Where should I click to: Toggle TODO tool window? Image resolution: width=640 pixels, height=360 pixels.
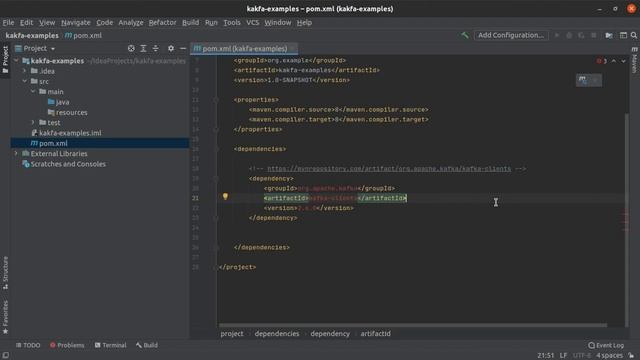(28, 345)
